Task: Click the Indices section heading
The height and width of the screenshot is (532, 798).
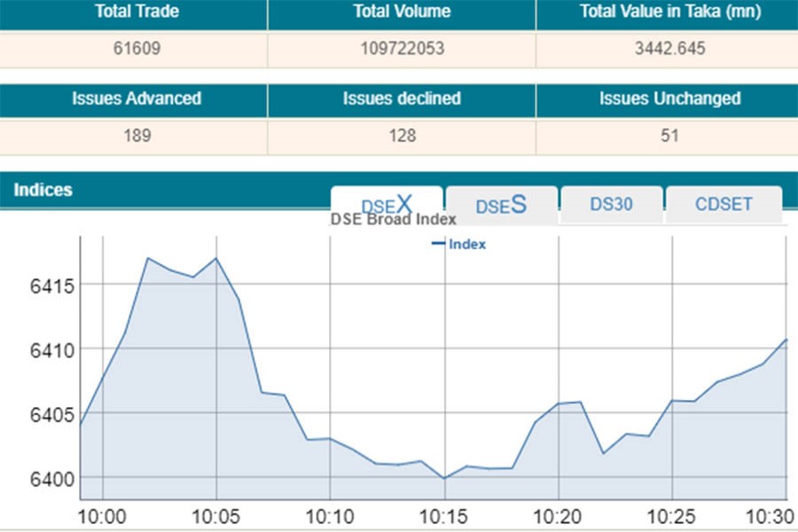Action: pos(43,190)
